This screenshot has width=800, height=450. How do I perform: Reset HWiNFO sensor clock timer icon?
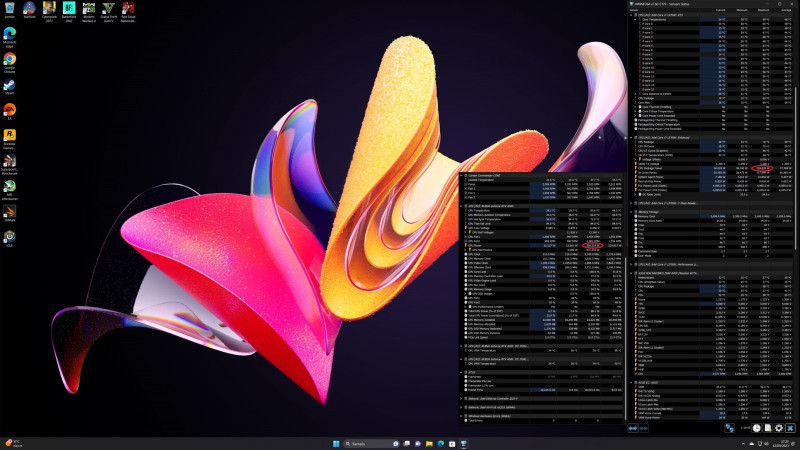coord(757,429)
